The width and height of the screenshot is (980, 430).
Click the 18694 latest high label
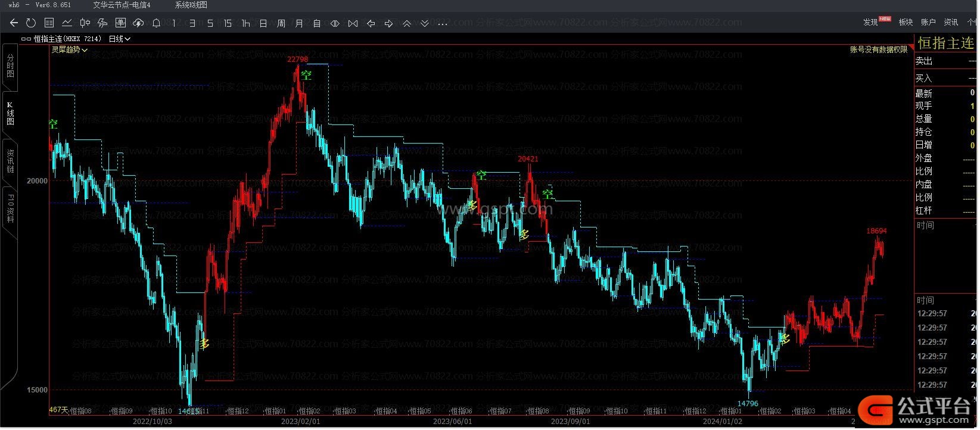876,231
